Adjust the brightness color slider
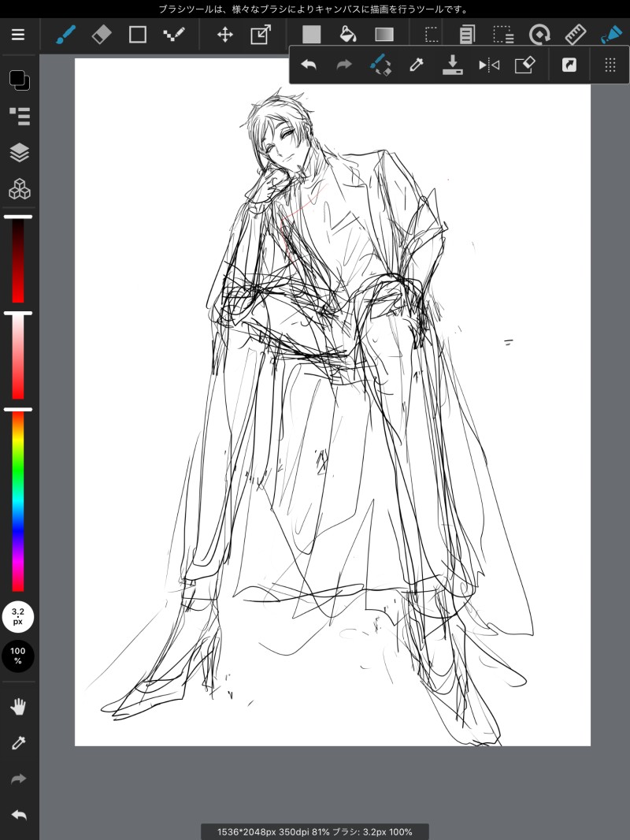The image size is (630, 840). point(18,259)
